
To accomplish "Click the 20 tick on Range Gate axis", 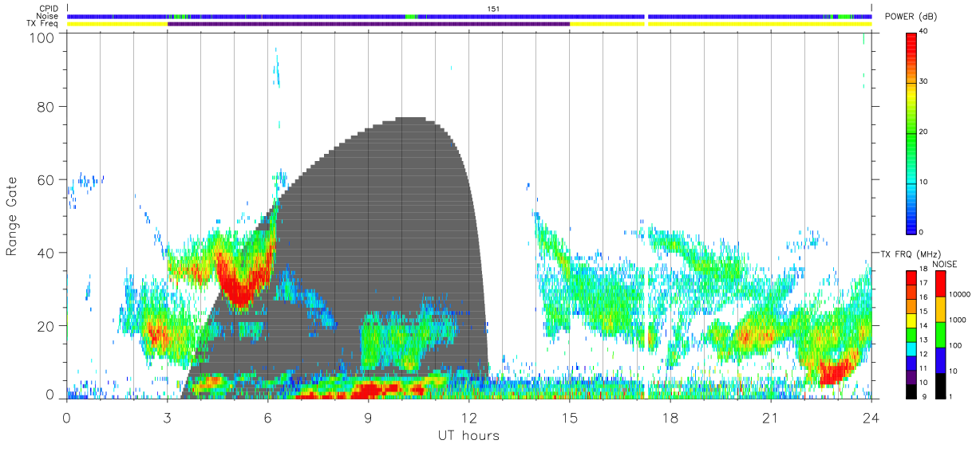I will point(47,326).
